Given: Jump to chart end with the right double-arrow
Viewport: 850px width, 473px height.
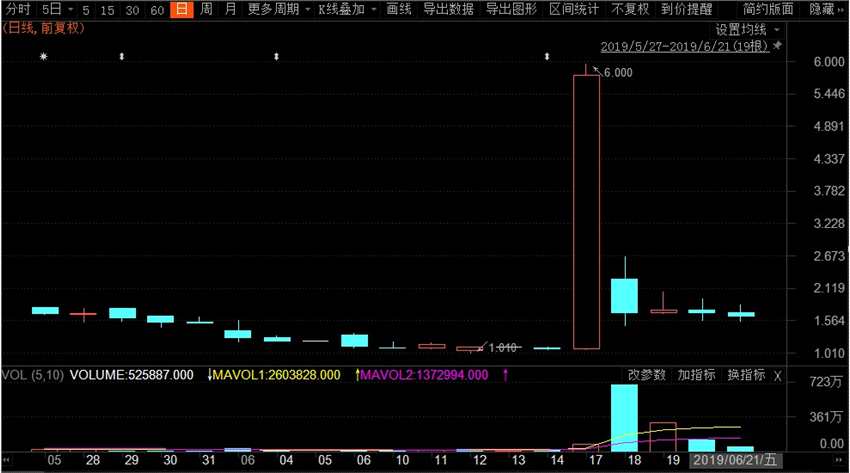Looking at the screenshot, I should point(841,461).
